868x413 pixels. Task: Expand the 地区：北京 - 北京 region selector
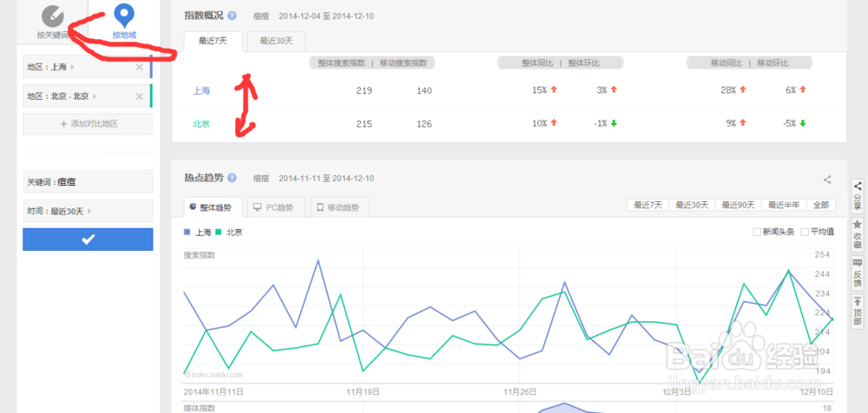(86, 96)
